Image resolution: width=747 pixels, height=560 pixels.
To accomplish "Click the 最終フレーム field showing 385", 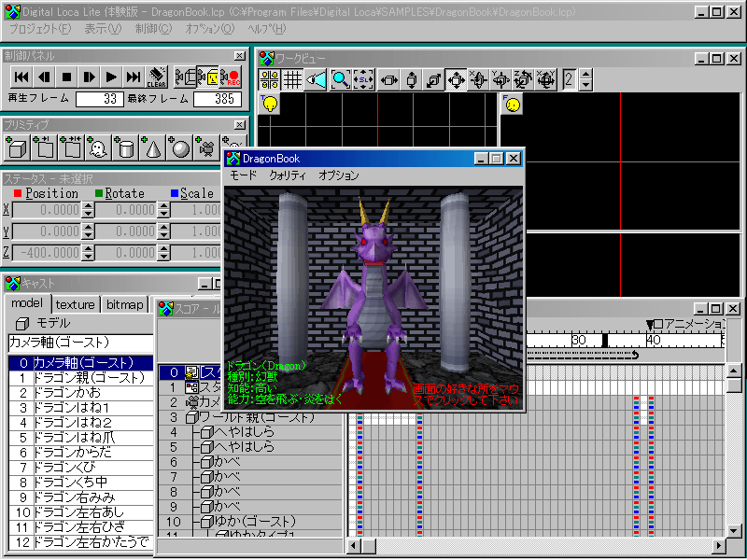I will 218,99.
